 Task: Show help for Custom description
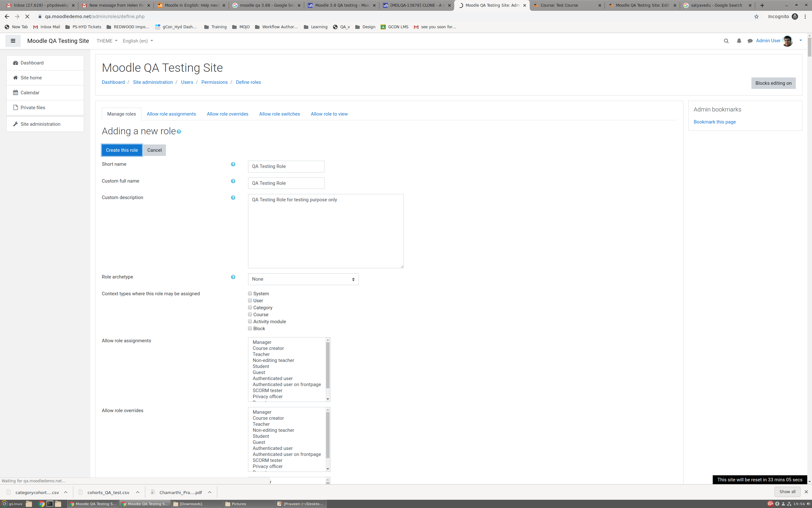233,197
